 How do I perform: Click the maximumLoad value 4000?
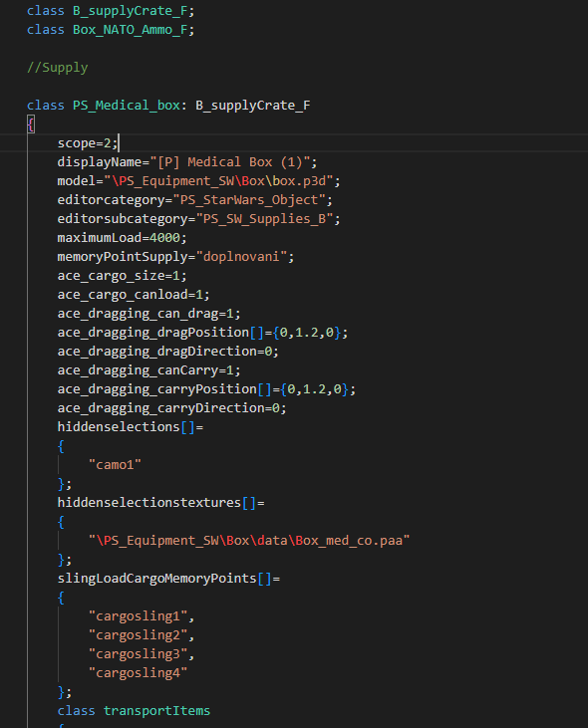coord(164,238)
